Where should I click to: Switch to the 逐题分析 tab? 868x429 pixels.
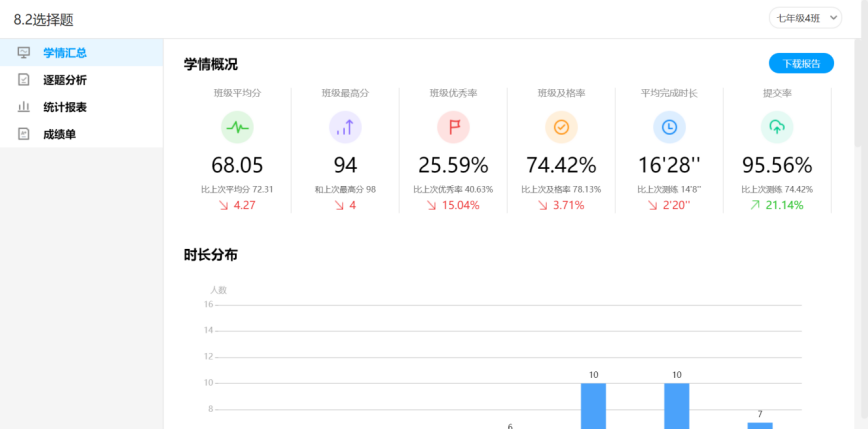[64, 80]
